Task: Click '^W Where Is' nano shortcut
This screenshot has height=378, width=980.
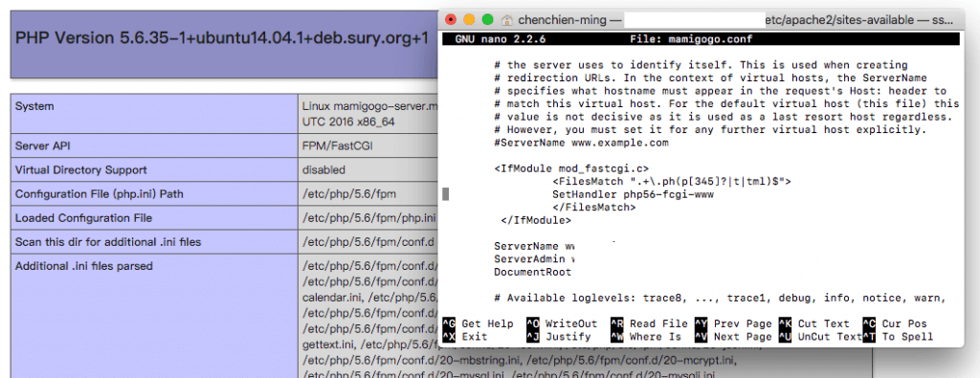Action: point(646,337)
